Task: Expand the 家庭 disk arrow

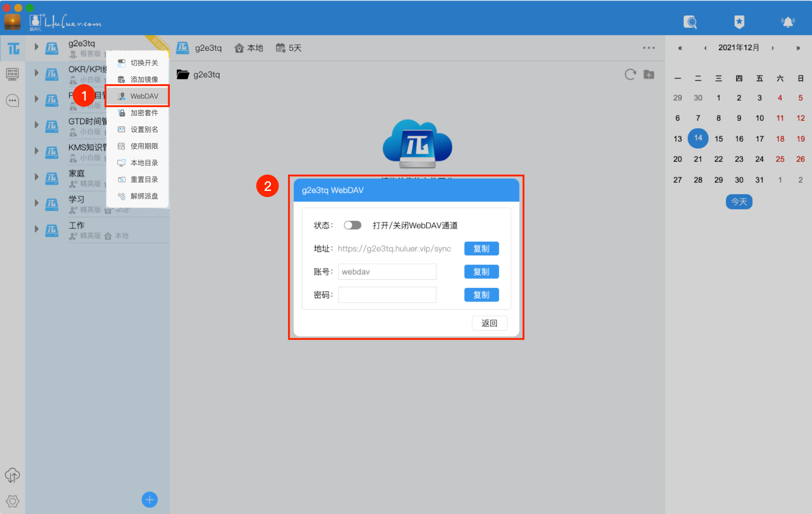Action: point(36,177)
